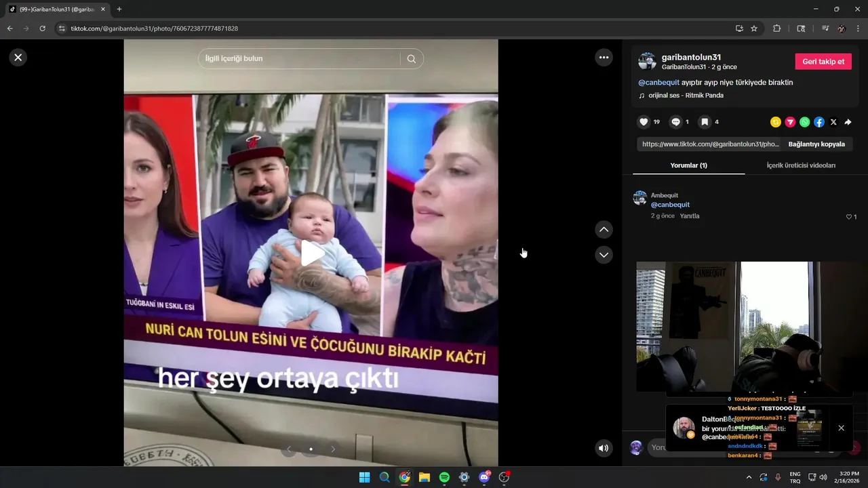Select the post URL text field
This screenshot has width=868, height=488.
(709, 144)
